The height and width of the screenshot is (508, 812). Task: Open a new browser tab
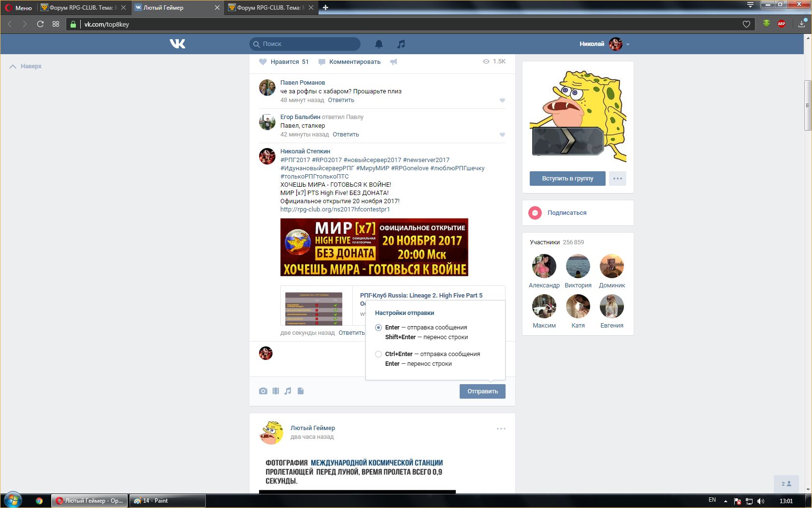pos(325,8)
